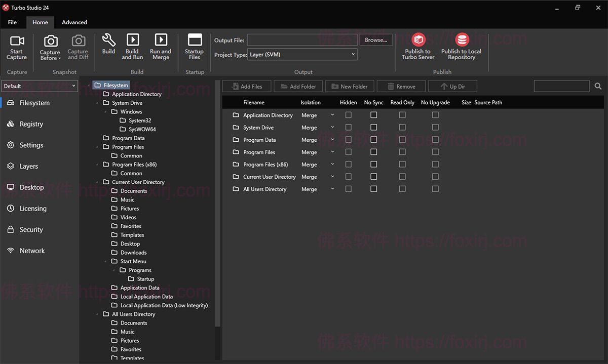
Task: Enable Hidden for the Application Directory row
Action: pos(348,115)
